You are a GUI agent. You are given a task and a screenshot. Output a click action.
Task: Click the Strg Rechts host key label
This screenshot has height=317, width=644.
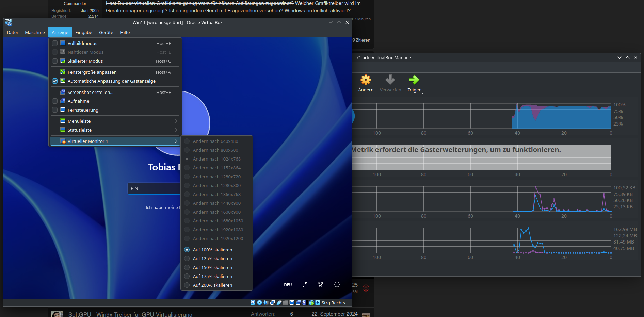pyautogui.click(x=333, y=303)
